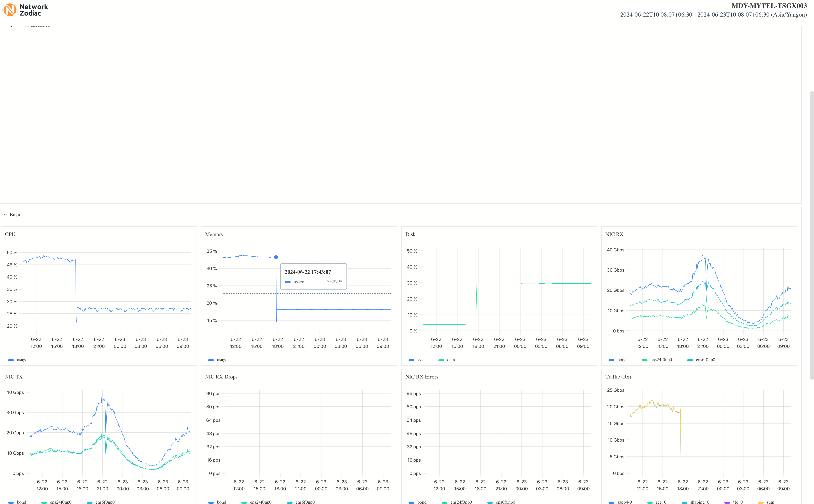
Task: Click the MDY-MYTEL-TSGX003 device title
Action: [x=769, y=6]
